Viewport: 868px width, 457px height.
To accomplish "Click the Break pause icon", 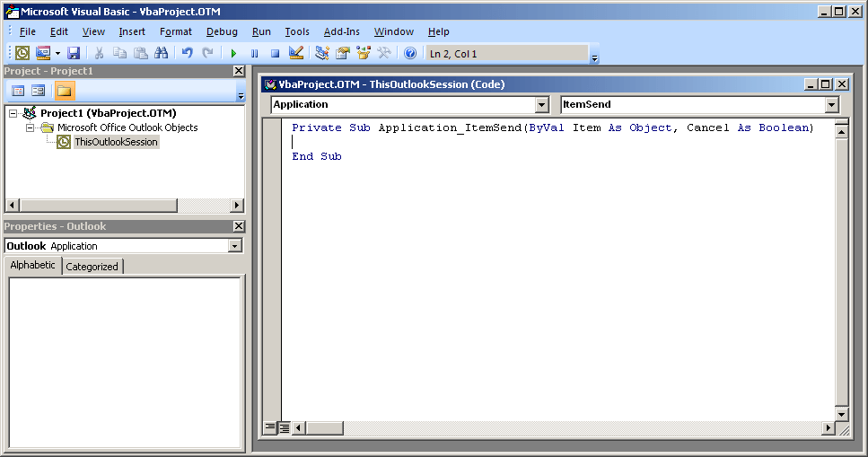I will click(254, 53).
